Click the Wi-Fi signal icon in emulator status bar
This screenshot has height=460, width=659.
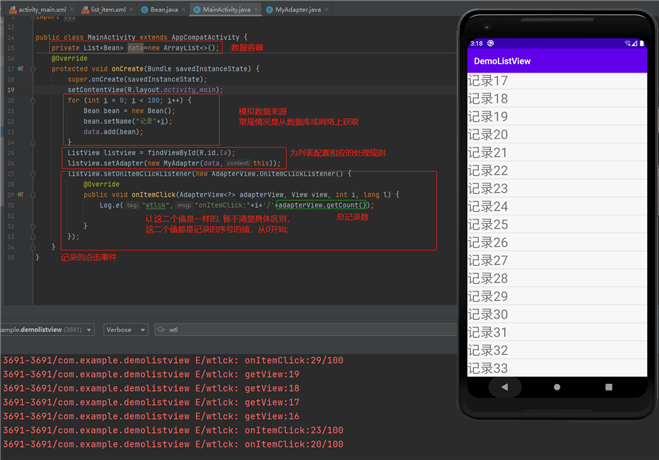(x=628, y=43)
